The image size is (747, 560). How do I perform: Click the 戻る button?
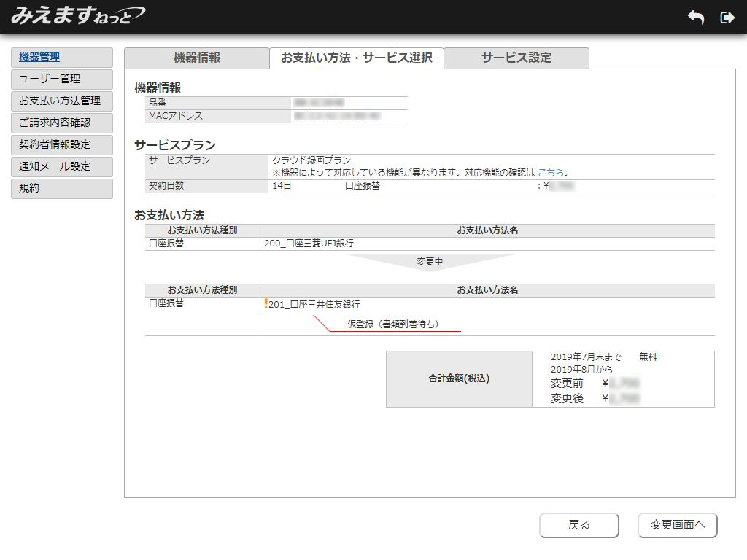pyautogui.click(x=578, y=525)
